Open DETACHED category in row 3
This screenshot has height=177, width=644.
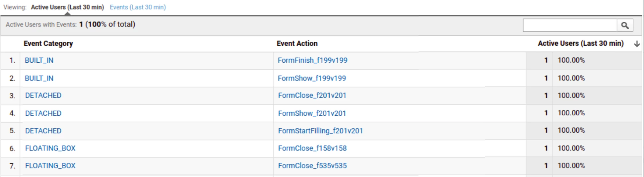pyautogui.click(x=43, y=95)
